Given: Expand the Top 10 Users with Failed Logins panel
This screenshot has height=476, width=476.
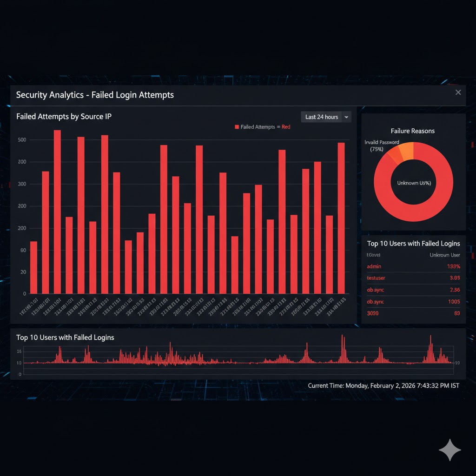Looking at the screenshot, I should [413, 243].
